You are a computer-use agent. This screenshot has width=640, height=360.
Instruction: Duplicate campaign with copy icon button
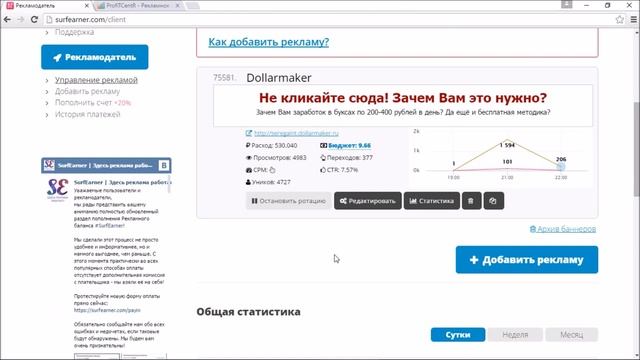coord(493,201)
